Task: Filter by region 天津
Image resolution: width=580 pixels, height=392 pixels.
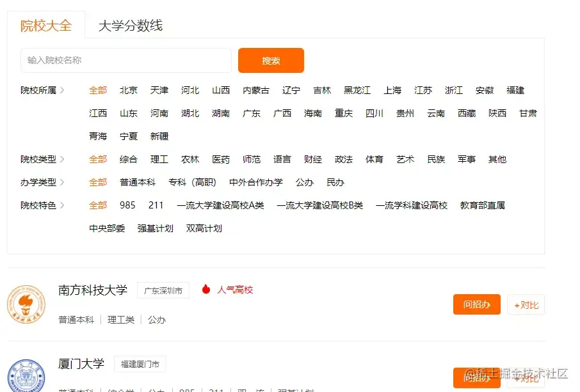Action: (159, 90)
